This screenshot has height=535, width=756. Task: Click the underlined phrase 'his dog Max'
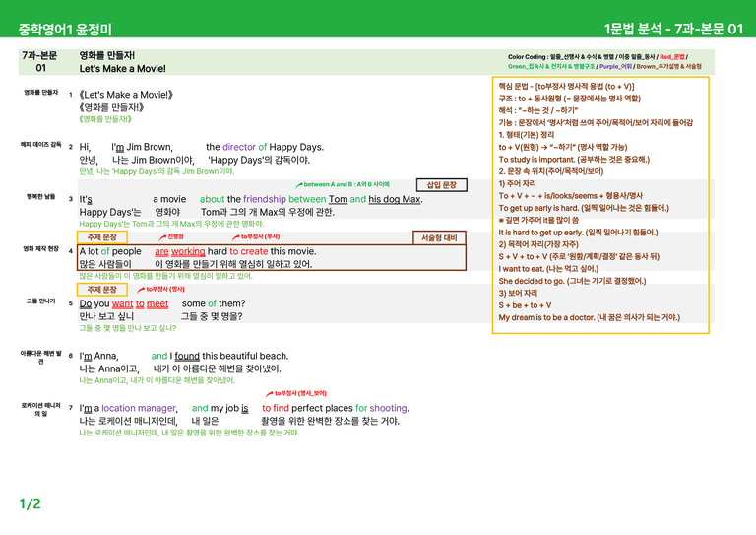[395, 199]
